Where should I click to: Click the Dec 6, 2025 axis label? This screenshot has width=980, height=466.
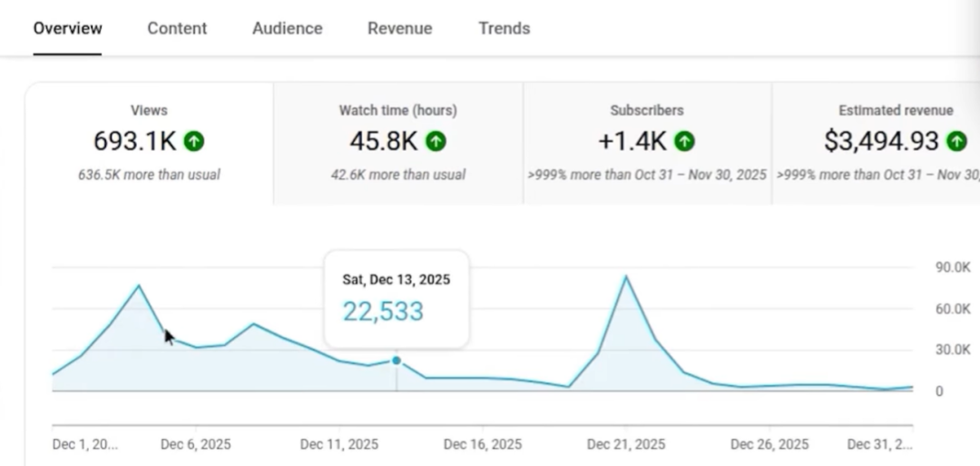coord(195,444)
